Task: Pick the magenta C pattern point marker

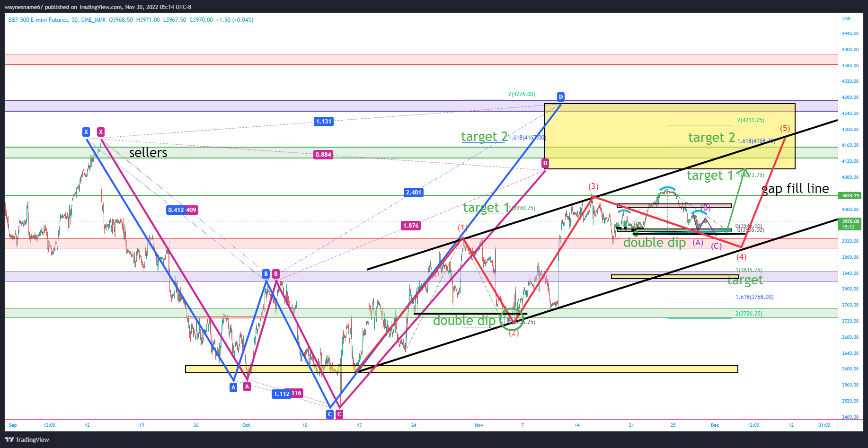Action: click(x=339, y=414)
